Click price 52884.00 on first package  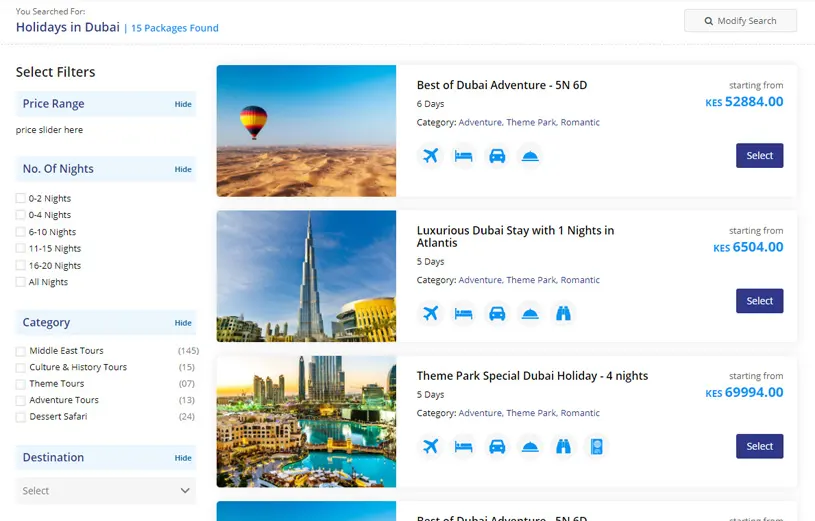pos(744,101)
